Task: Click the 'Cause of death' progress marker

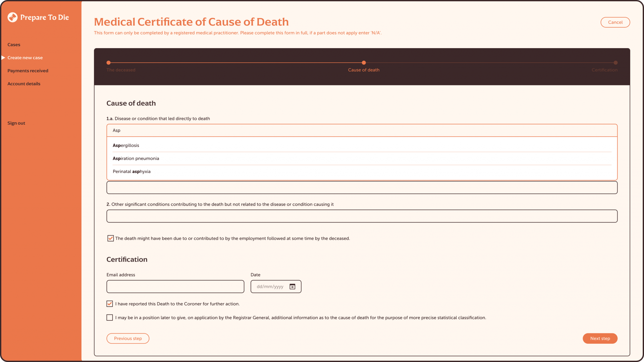Action: [364, 63]
